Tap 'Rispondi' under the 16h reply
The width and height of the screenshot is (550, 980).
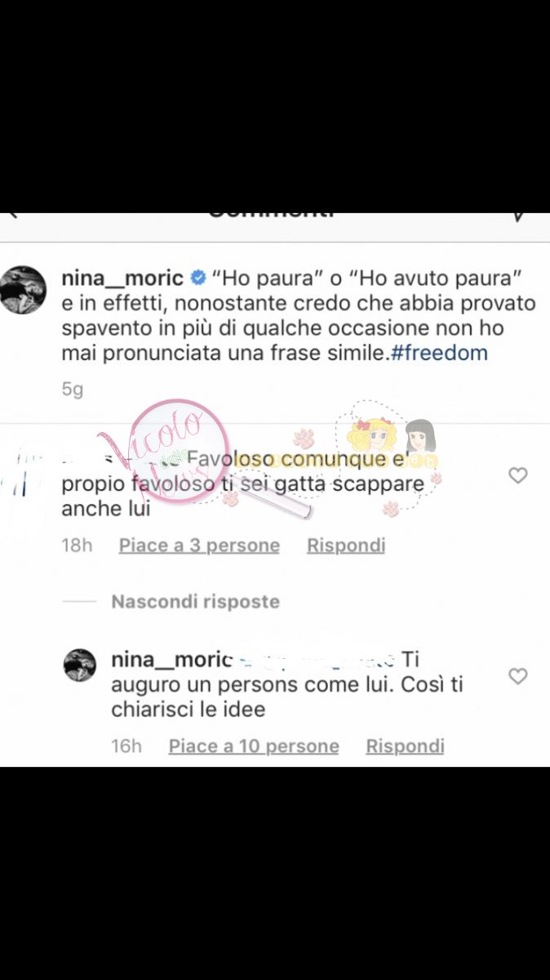click(406, 746)
